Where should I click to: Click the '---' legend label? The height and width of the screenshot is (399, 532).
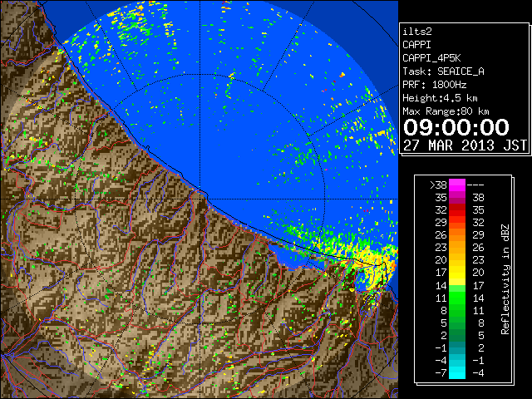coord(475,185)
